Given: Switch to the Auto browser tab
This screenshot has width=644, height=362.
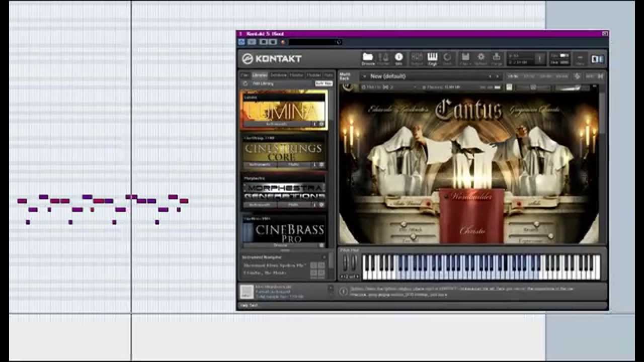Looking at the screenshot, I should [329, 75].
